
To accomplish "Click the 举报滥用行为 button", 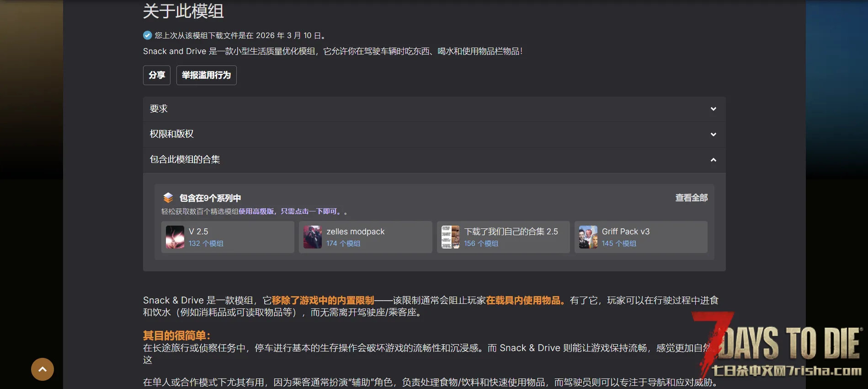I will tap(206, 75).
